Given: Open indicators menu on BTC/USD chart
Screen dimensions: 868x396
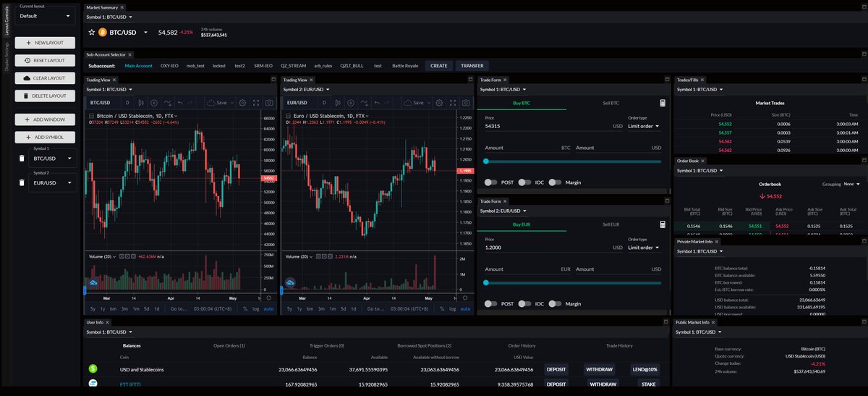Looking at the screenshot, I should [169, 103].
